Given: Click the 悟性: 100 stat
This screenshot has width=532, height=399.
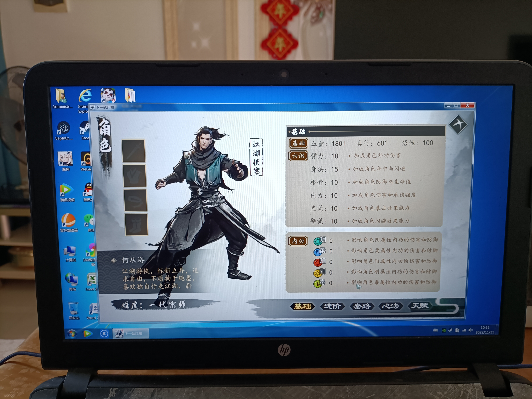Looking at the screenshot, I should [417, 143].
